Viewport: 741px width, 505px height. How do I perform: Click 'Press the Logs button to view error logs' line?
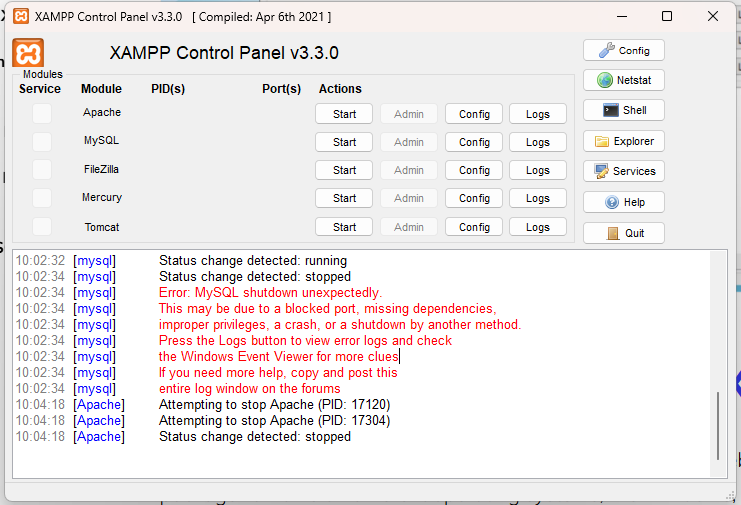(305, 340)
